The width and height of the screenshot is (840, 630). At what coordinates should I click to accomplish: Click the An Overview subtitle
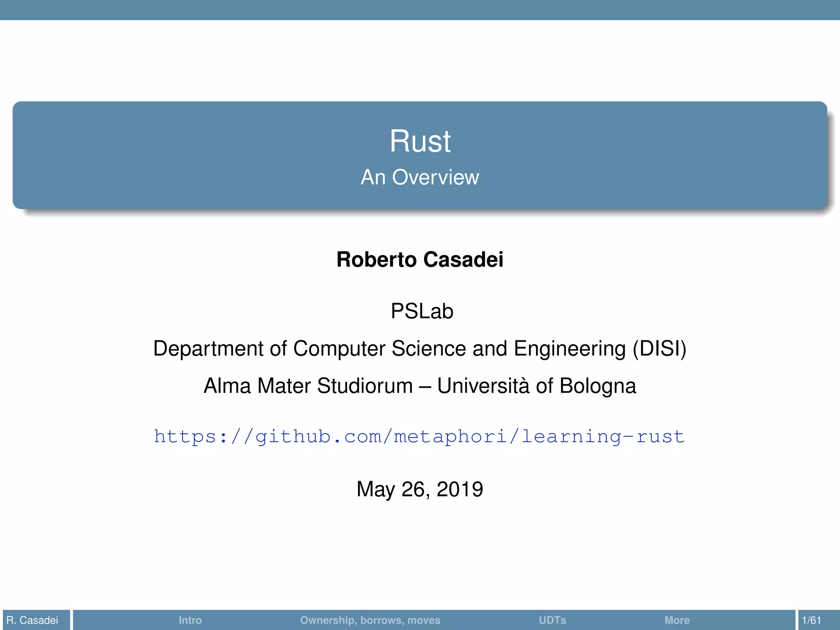[420, 177]
